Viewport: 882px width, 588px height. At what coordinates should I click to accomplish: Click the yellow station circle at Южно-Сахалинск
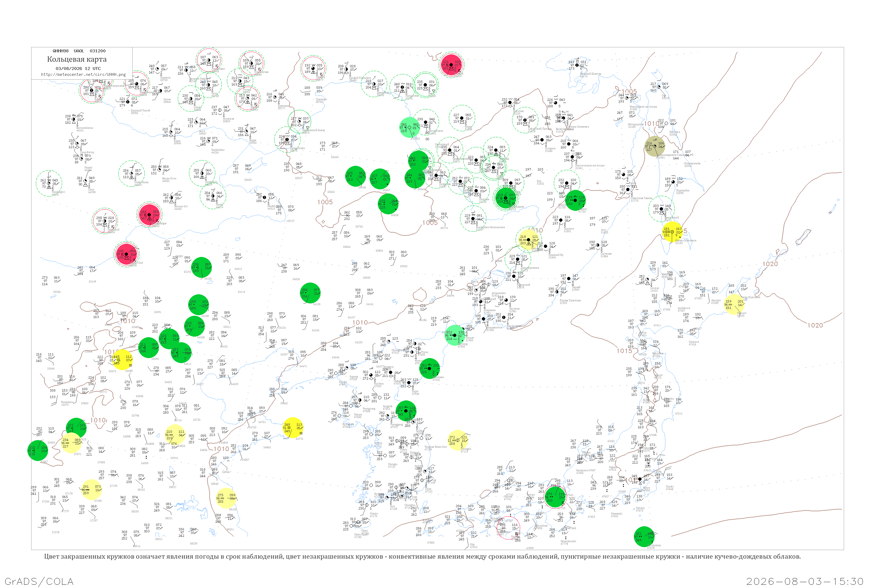[672, 232]
